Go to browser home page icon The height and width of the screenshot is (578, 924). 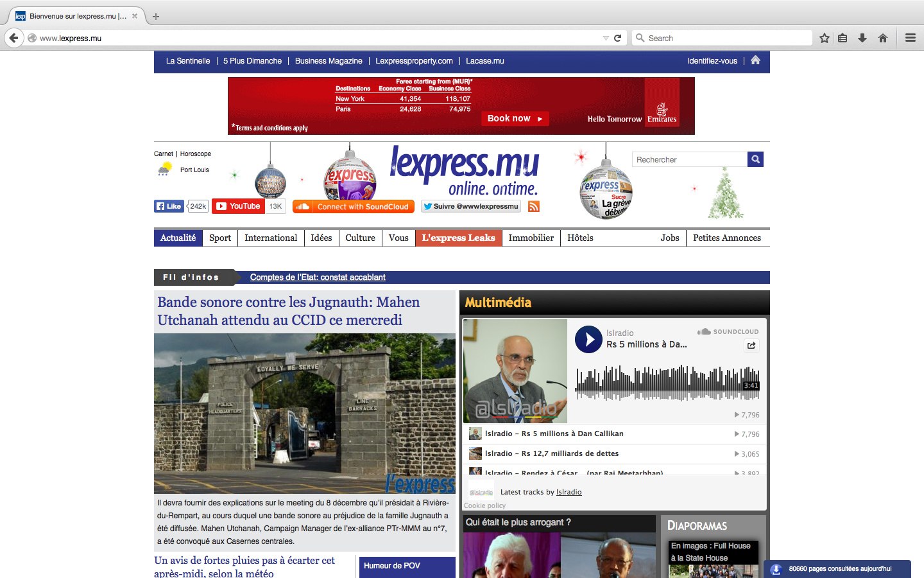[x=883, y=38]
